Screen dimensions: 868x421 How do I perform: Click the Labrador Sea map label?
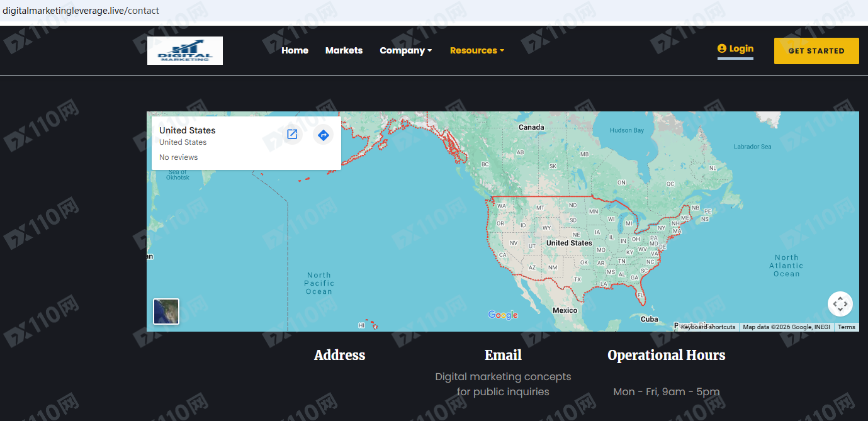[752, 147]
